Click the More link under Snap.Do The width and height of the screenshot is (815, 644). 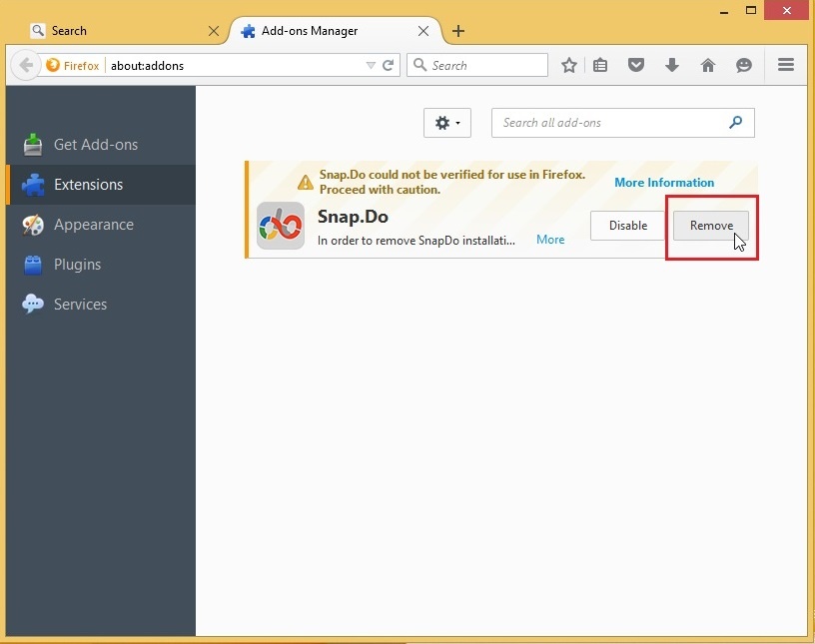tap(550, 240)
